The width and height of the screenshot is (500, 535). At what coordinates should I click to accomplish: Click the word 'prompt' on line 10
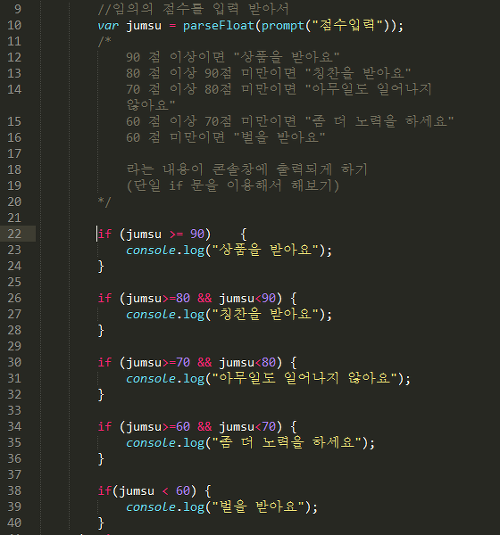pyautogui.click(x=283, y=26)
